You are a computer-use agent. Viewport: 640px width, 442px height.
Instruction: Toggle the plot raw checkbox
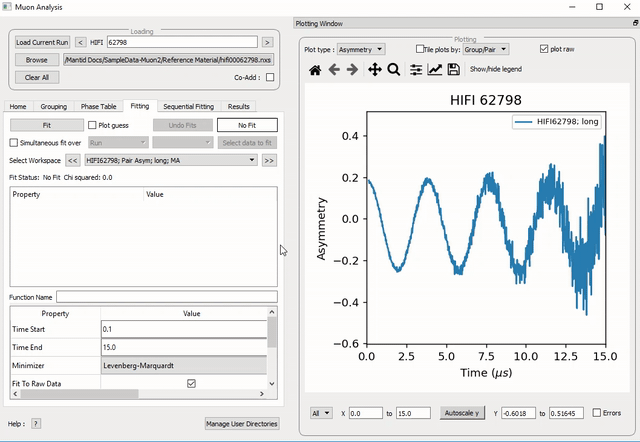point(544,48)
